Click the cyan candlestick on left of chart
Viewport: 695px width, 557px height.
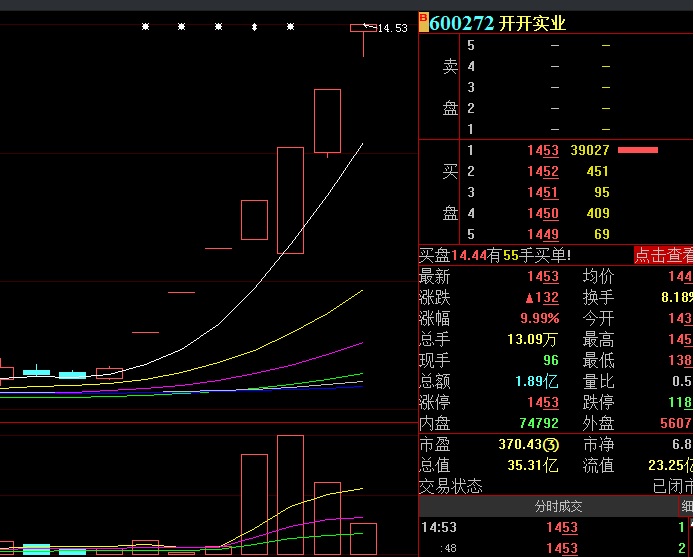pyautogui.click(x=37, y=372)
